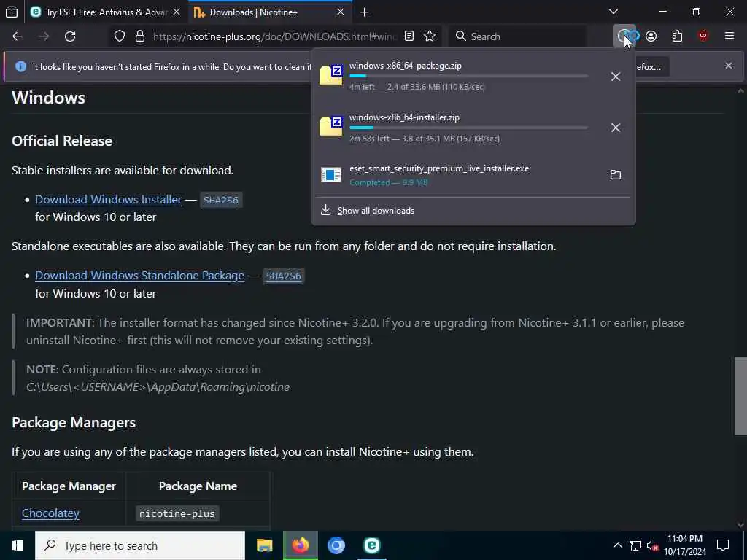The image size is (747, 560).
Task: Open Chromium browser from taskbar
Action: (336, 545)
